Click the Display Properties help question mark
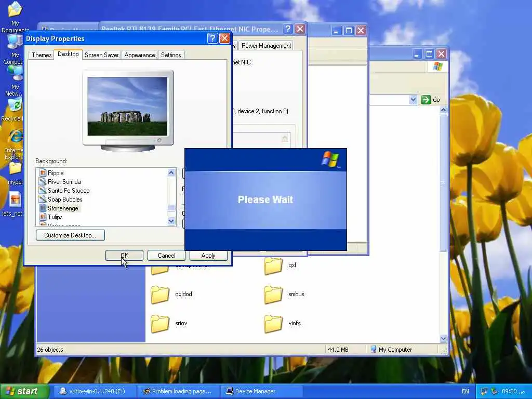The height and width of the screenshot is (399, 532). click(212, 38)
